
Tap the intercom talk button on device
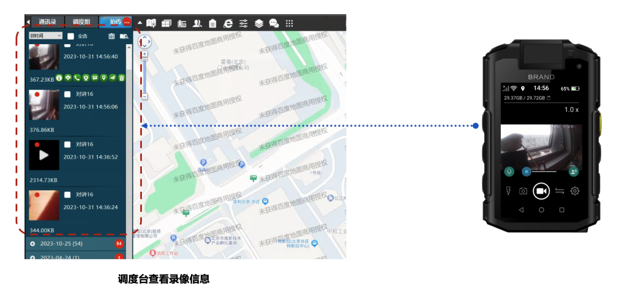tap(574, 171)
